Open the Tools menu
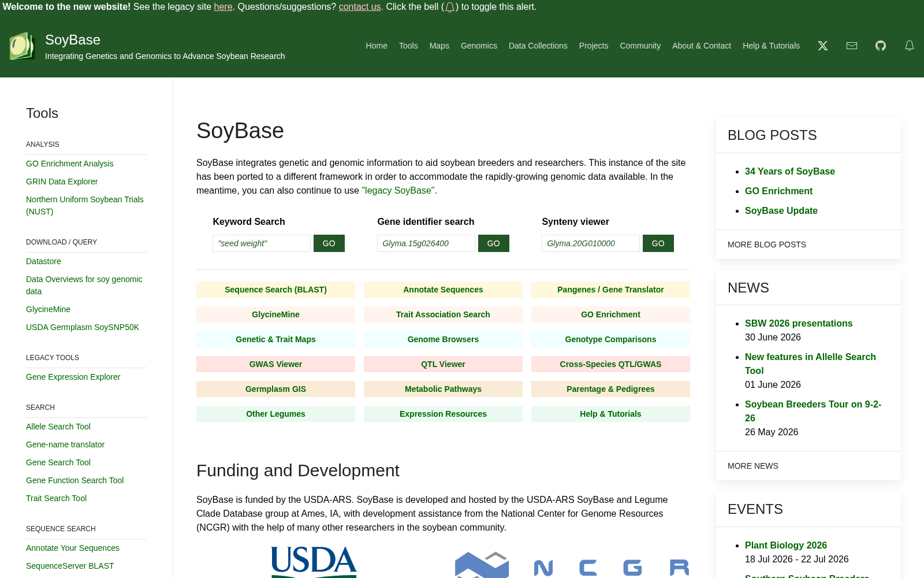 coord(408,46)
